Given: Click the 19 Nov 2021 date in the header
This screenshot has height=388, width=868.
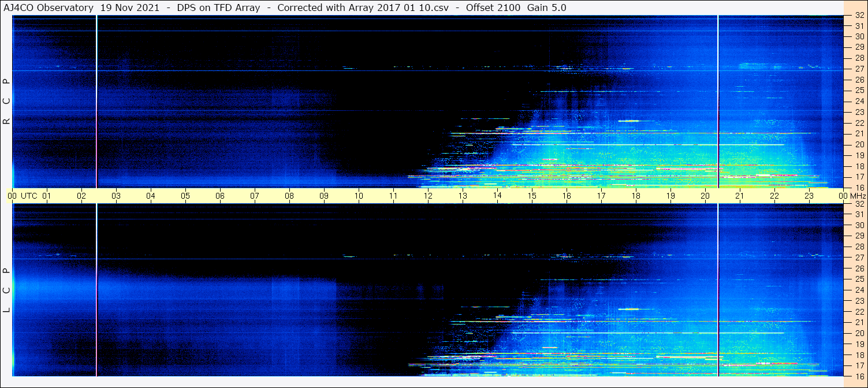Looking at the screenshot, I should [130, 8].
